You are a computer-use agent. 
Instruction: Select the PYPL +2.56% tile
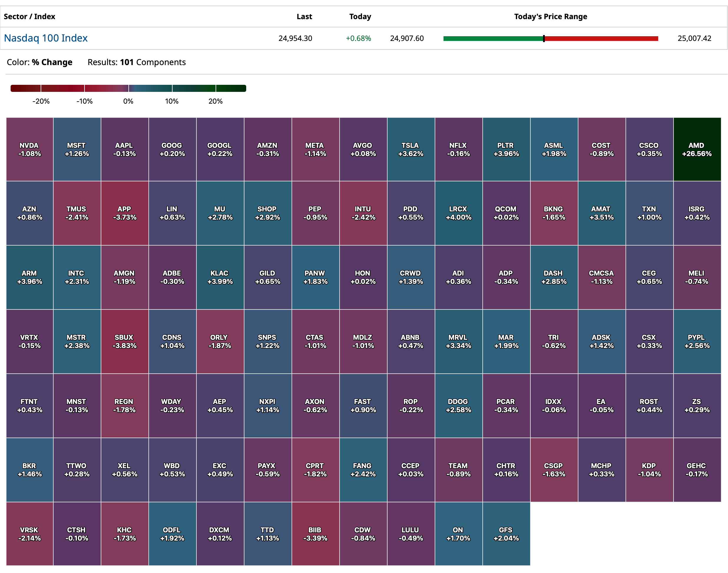click(696, 341)
